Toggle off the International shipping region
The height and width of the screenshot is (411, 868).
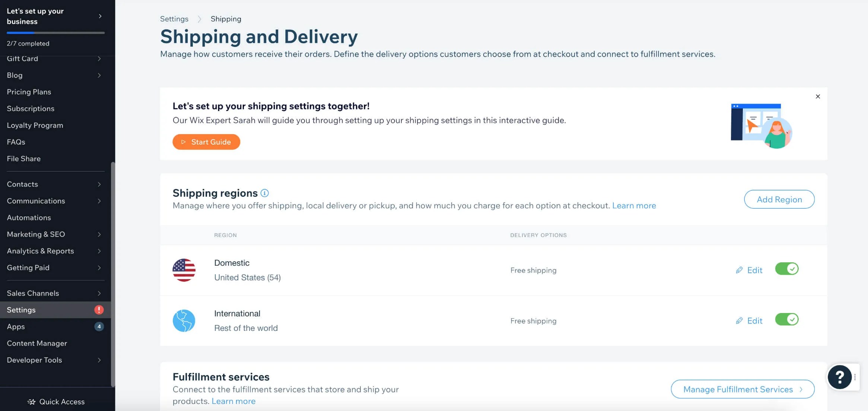[787, 319]
